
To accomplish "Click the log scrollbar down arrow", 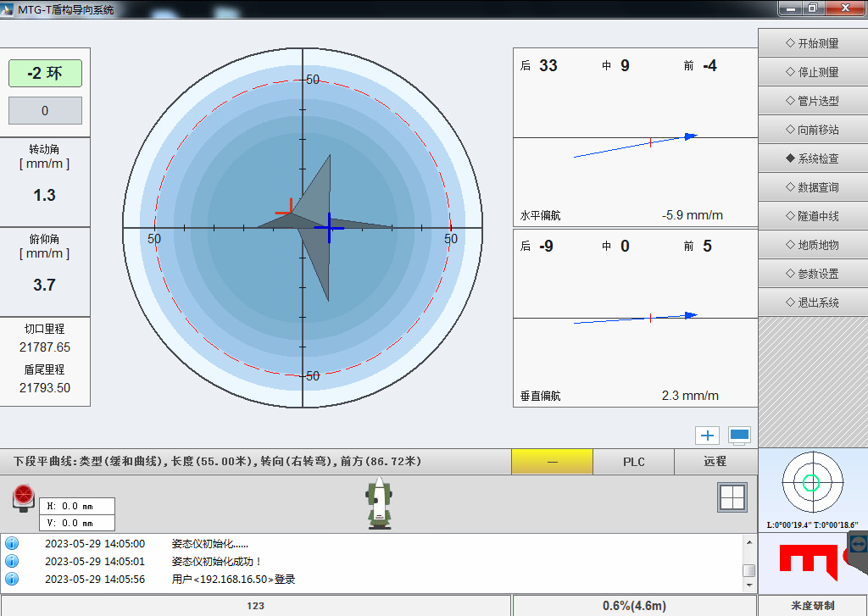I will coord(749,585).
